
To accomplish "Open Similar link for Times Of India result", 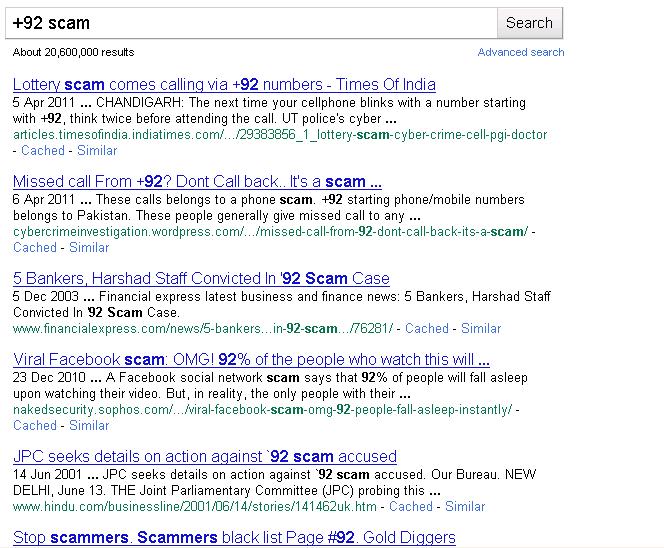I will point(97,150).
